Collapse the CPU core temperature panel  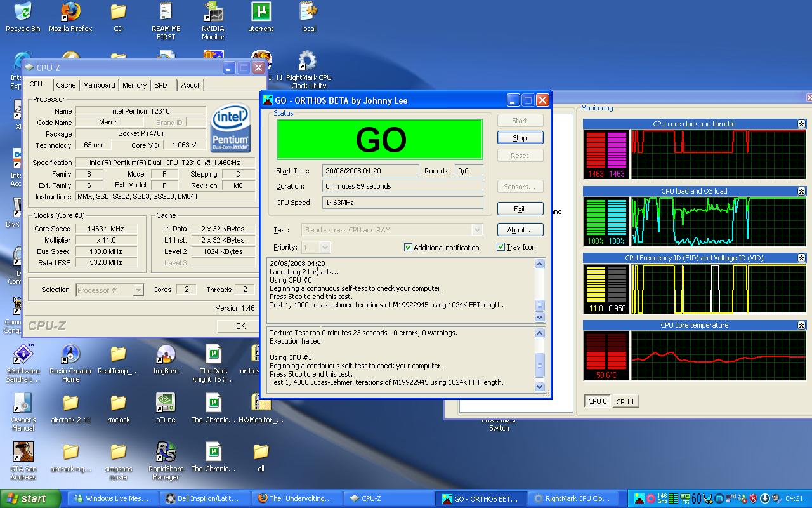click(801, 325)
